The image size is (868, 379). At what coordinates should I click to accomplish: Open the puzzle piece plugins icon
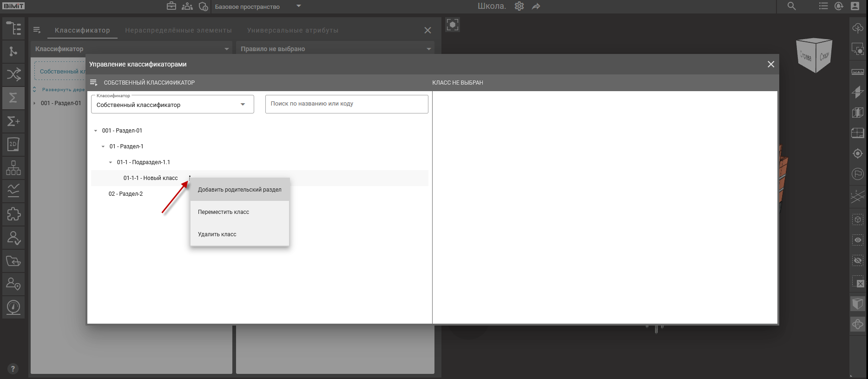point(13,214)
